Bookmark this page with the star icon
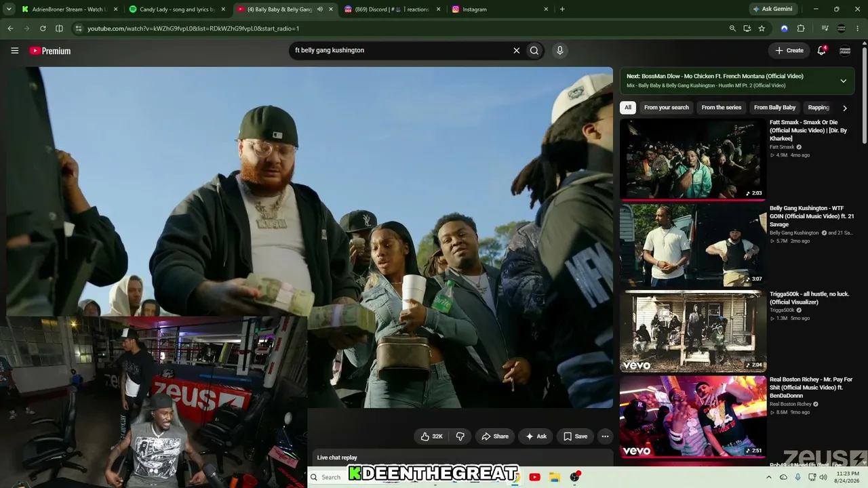 tap(762, 28)
